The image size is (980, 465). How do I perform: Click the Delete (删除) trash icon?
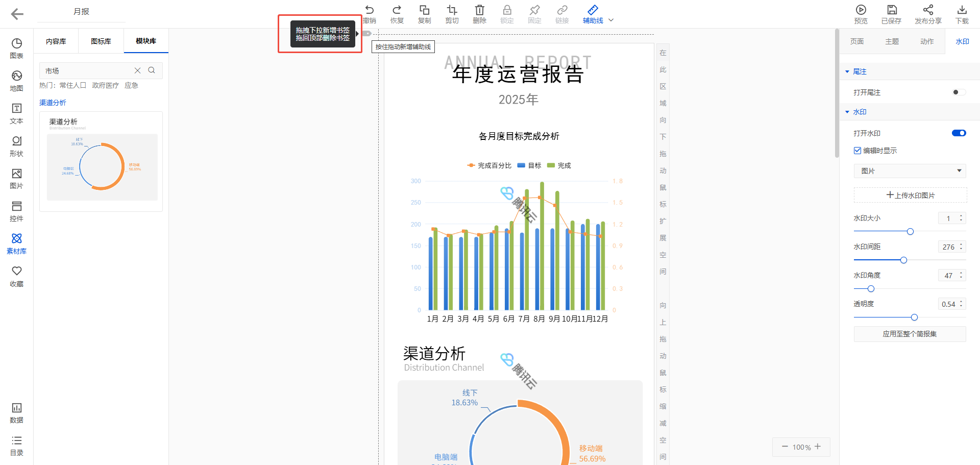[479, 10]
